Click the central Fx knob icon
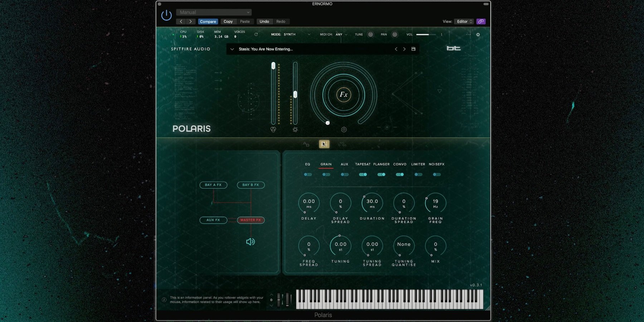This screenshot has width=644, height=322. 343,95
